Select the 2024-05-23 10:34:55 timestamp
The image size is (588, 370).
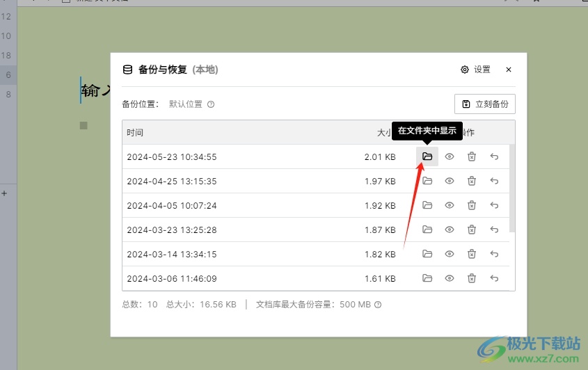pyautogui.click(x=172, y=156)
